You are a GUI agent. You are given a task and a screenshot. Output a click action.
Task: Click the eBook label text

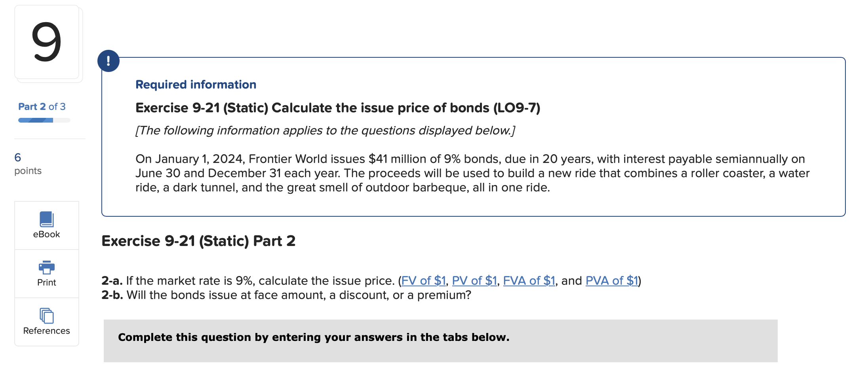pos(46,234)
